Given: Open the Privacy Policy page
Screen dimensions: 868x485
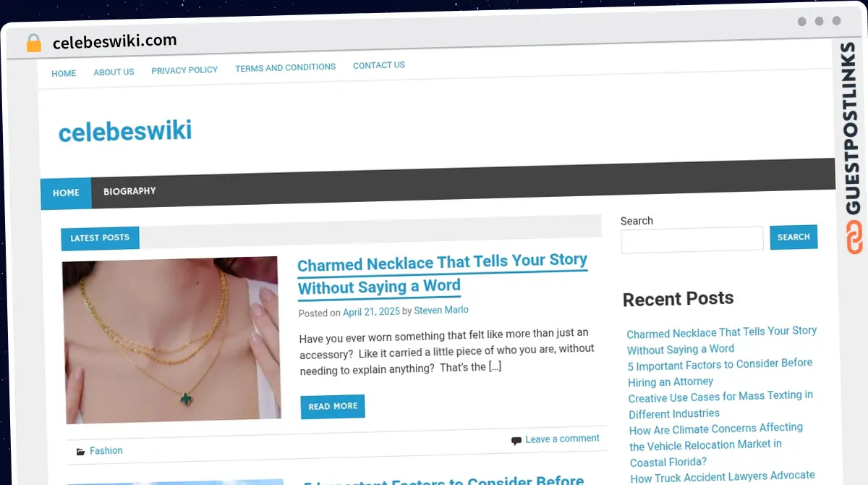Looking at the screenshot, I should tap(184, 70).
